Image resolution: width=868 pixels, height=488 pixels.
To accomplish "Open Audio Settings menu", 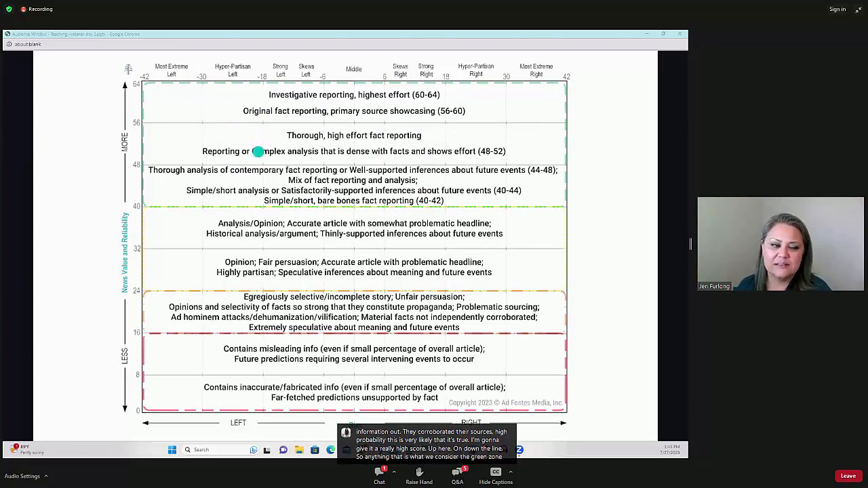I will (x=22, y=476).
